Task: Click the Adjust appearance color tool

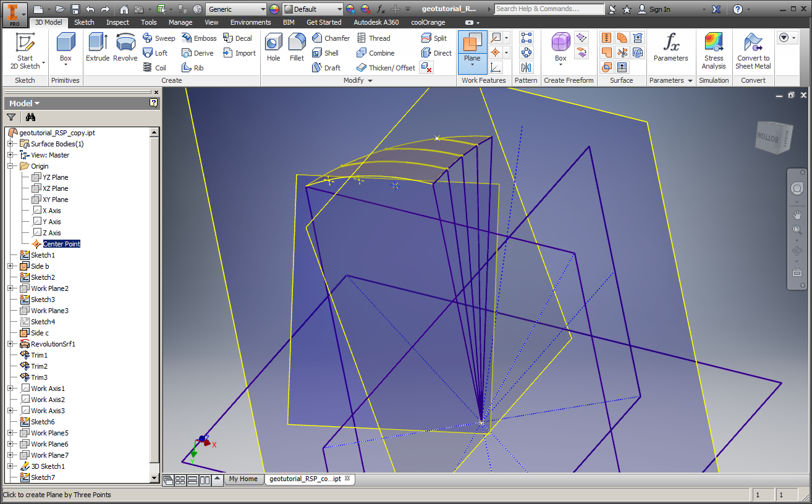Action: (351, 9)
